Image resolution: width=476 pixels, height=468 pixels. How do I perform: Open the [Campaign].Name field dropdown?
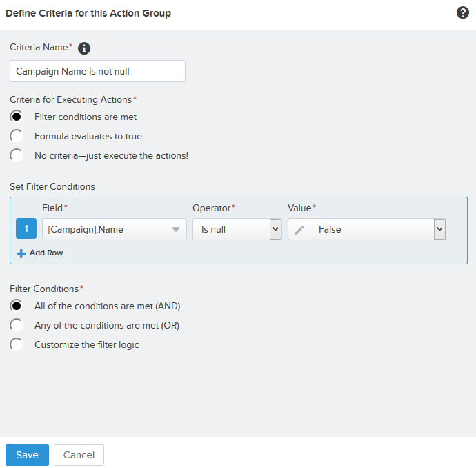click(175, 229)
